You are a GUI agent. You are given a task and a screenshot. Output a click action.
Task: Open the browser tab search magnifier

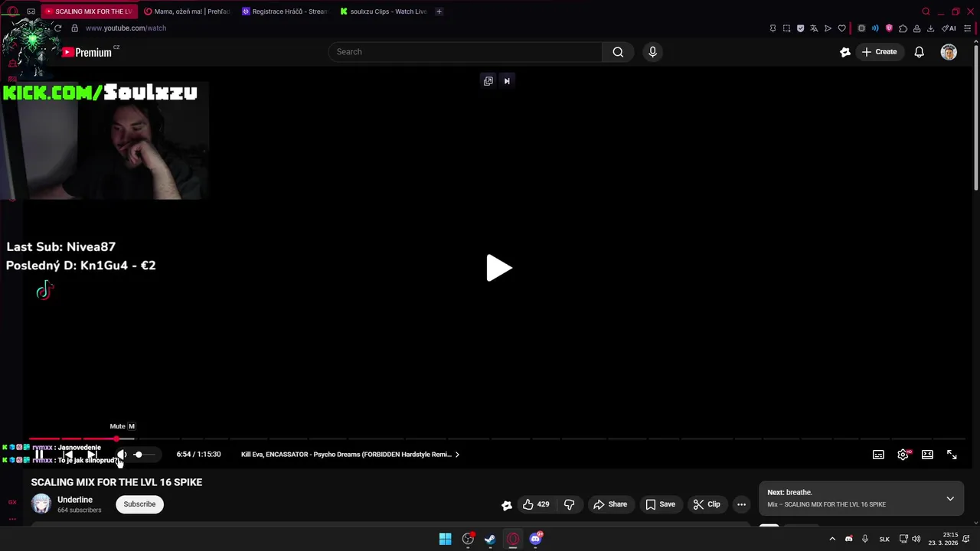click(x=926, y=11)
